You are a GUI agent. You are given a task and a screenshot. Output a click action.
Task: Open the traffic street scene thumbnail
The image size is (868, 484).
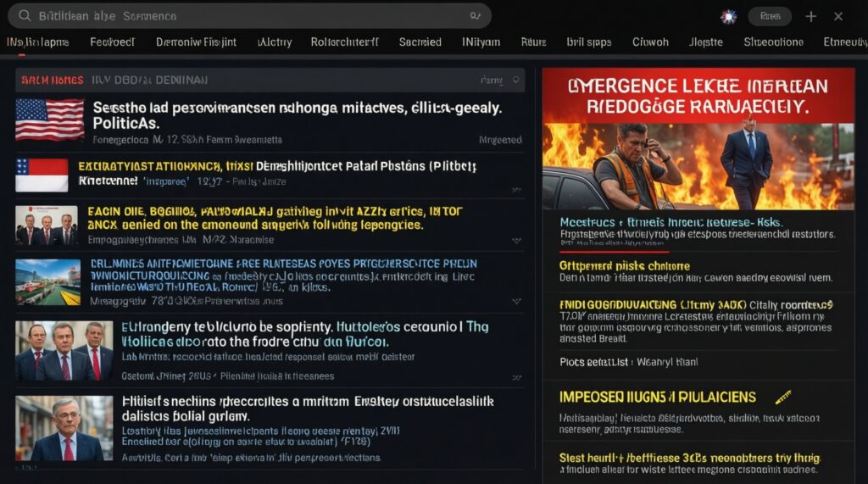[48, 282]
